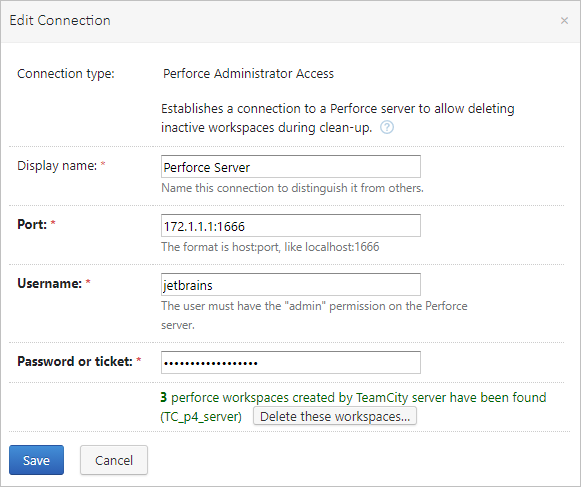Image resolution: width=581 pixels, height=487 pixels.
Task: Click the Username label
Action: 49,284
